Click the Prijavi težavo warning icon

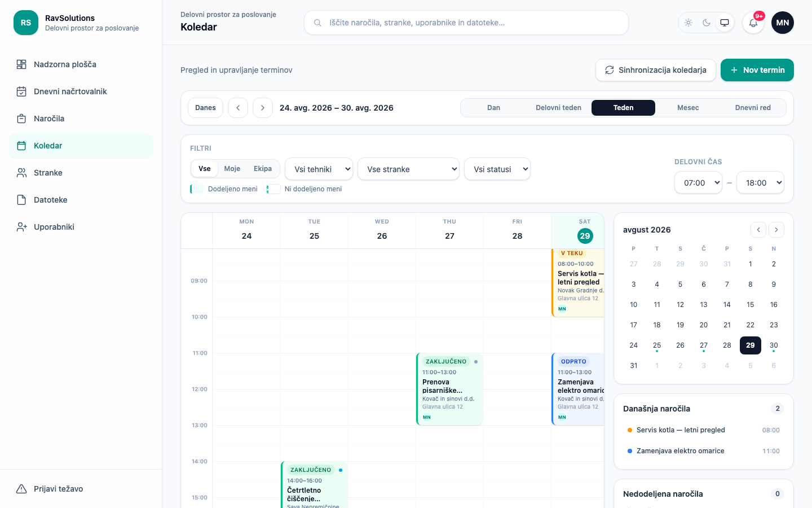pyautogui.click(x=21, y=489)
